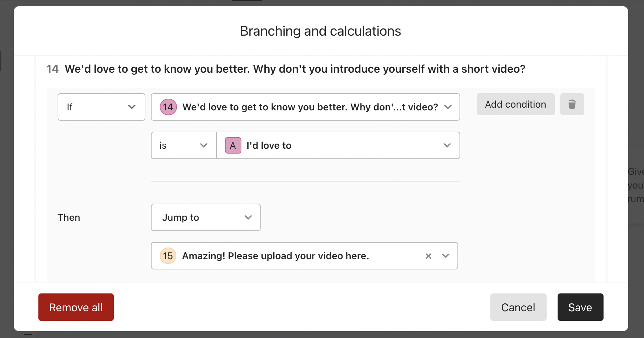The width and height of the screenshot is (644, 338).
Task: Click the question 14 number badge
Action: click(x=168, y=107)
